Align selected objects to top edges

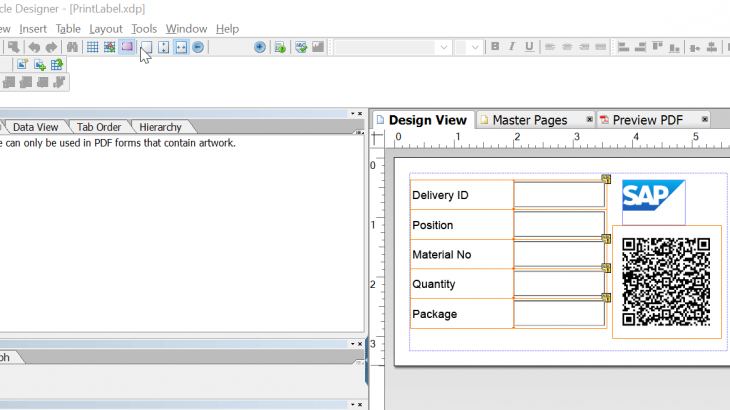coord(657,47)
